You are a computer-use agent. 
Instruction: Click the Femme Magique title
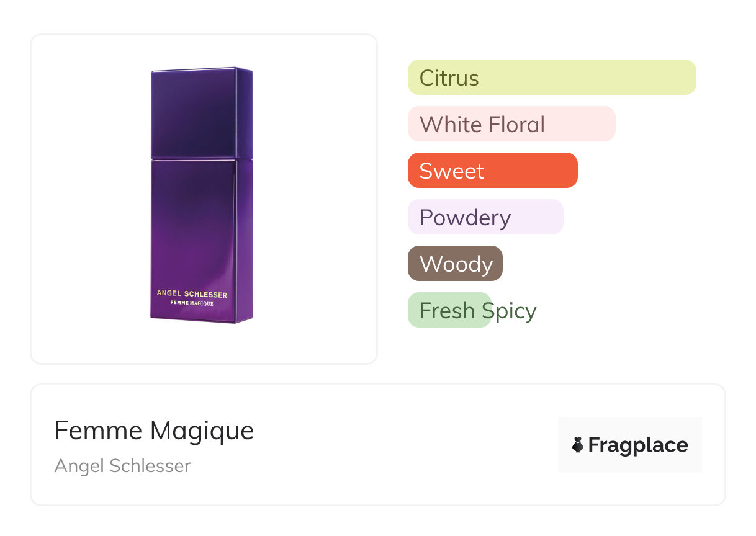point(154,431)
